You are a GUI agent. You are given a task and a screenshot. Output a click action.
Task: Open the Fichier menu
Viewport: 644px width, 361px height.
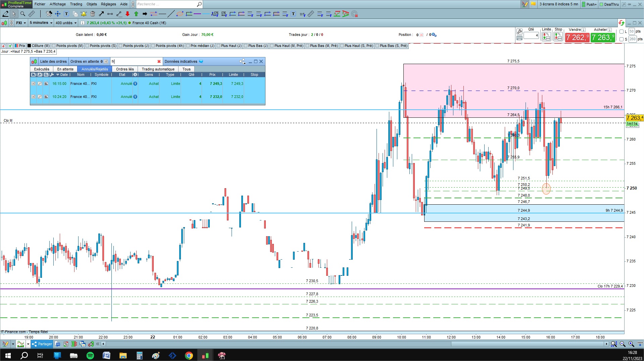pyautogui.click(x=40, y=4)
